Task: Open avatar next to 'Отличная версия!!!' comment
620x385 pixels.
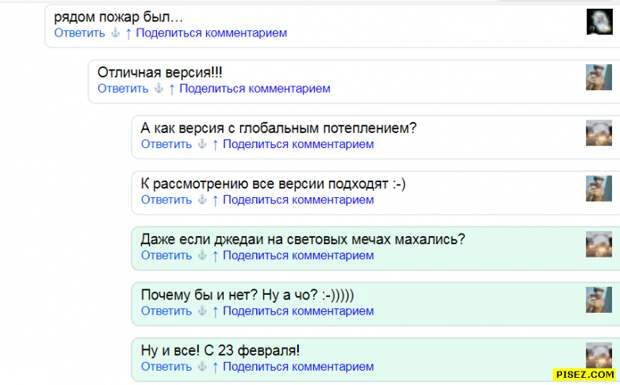Action: [599, 77]
